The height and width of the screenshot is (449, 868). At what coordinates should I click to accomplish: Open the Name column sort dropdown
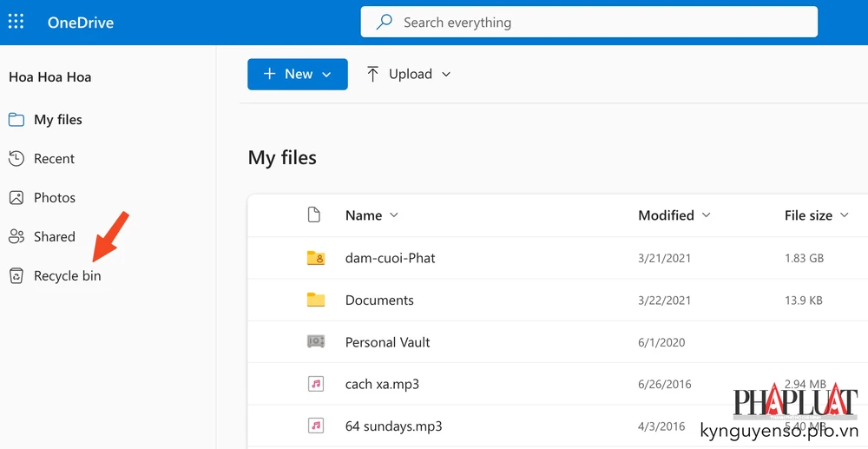point(394,215)
